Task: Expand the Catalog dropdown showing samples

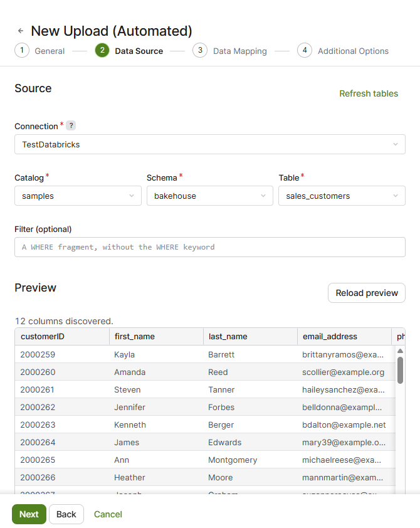Action: 78,196
